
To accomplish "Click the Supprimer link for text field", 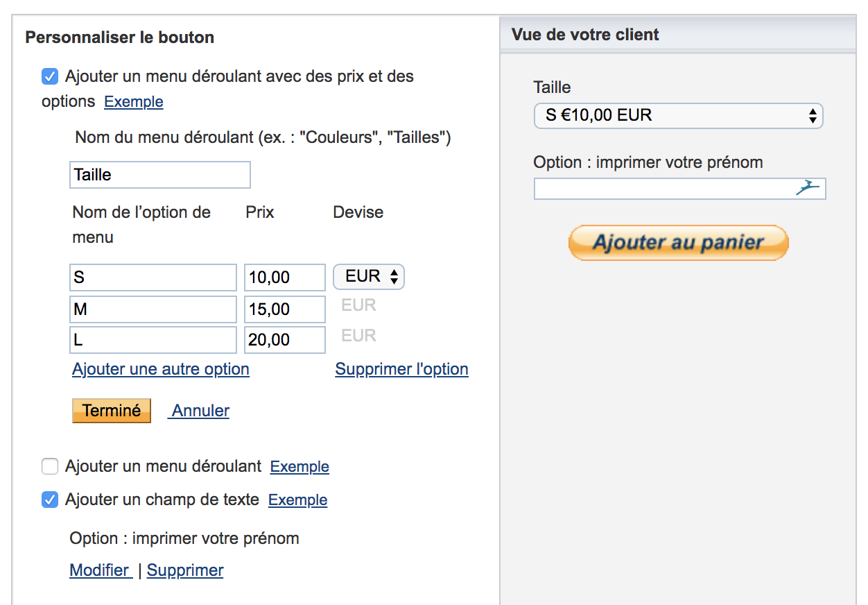I will point(185,570).
